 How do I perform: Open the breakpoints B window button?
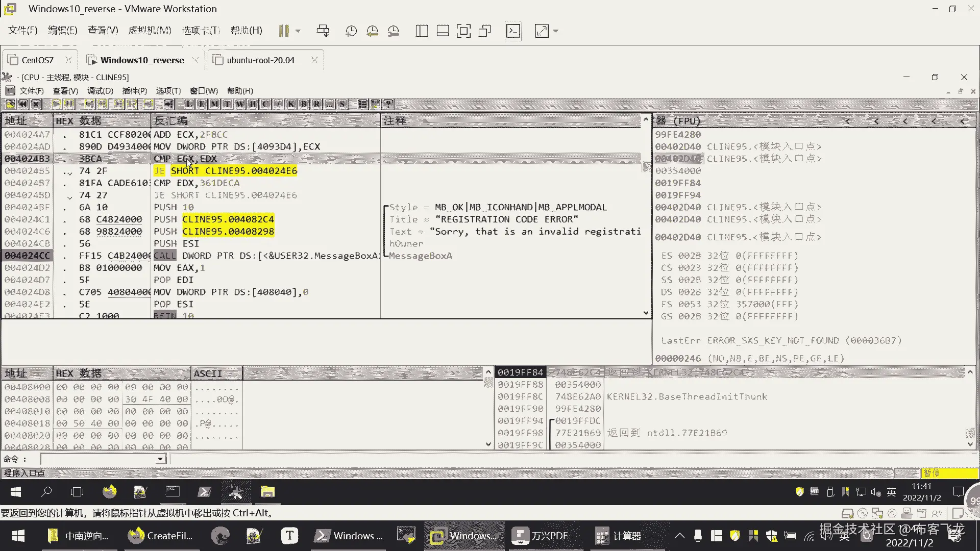pos(304,104)
